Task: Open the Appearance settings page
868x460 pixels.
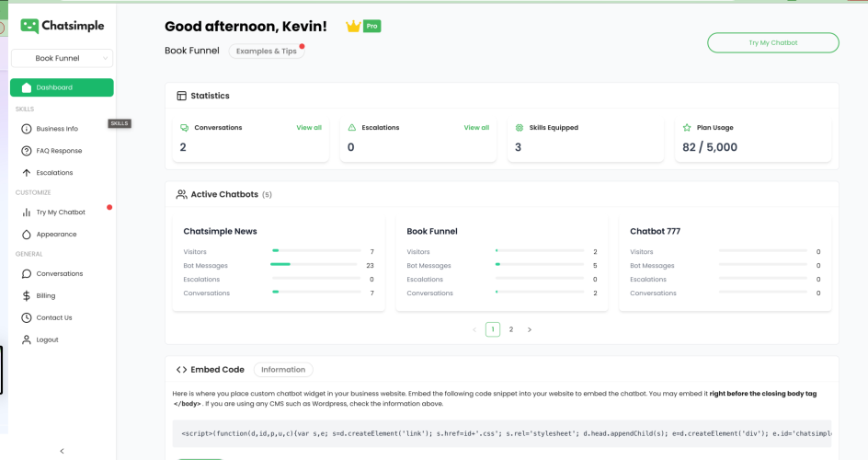Action: [56, 235]
